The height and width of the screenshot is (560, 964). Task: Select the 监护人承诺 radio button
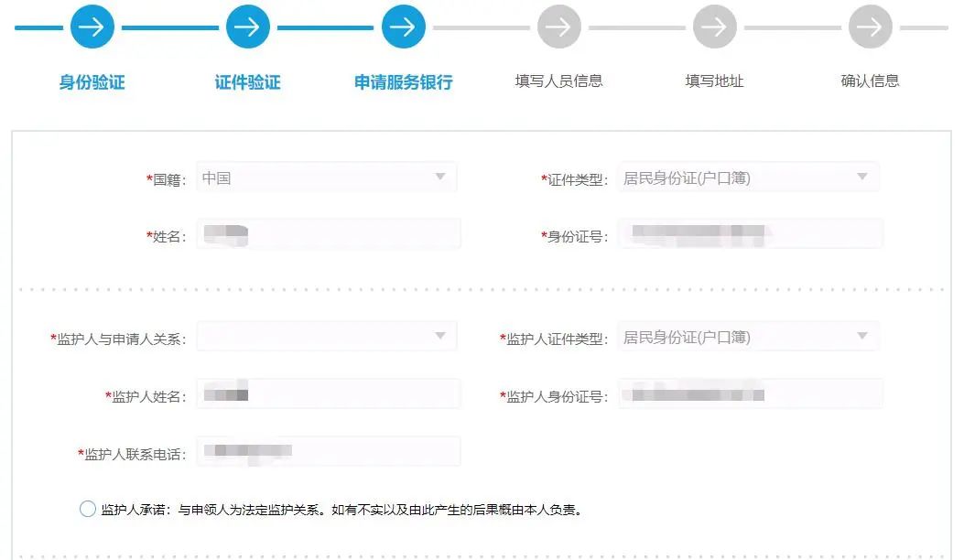point(88,509)
